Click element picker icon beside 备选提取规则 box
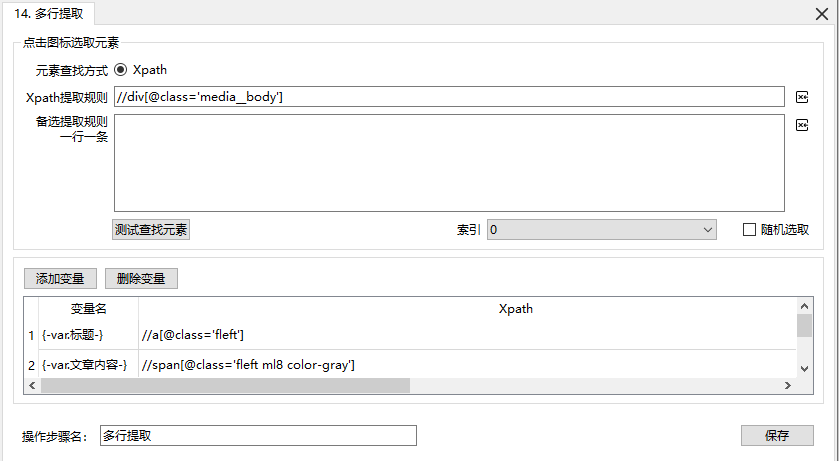The image size is (839, 461). pos(801,125)
